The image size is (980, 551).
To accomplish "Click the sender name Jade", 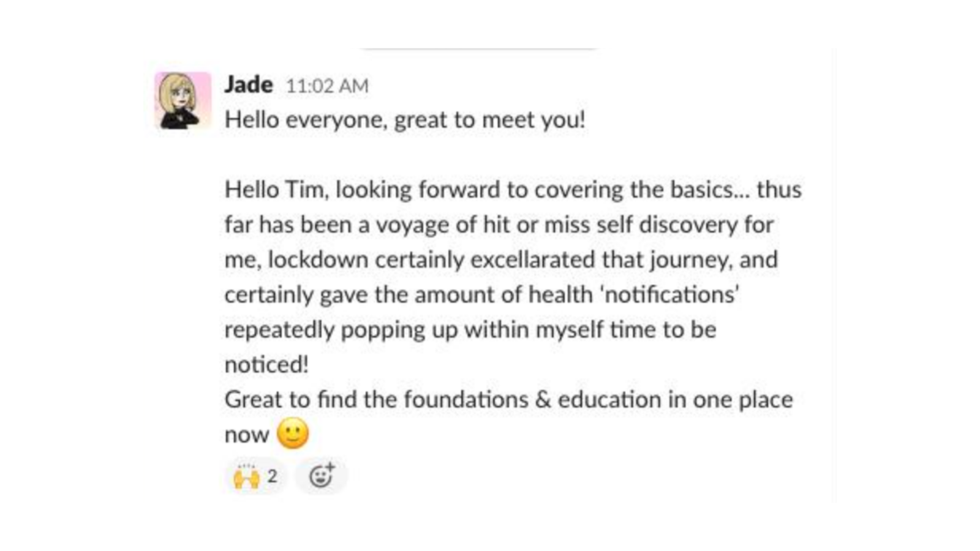I will pyautogui.click(x=248, y=84).
